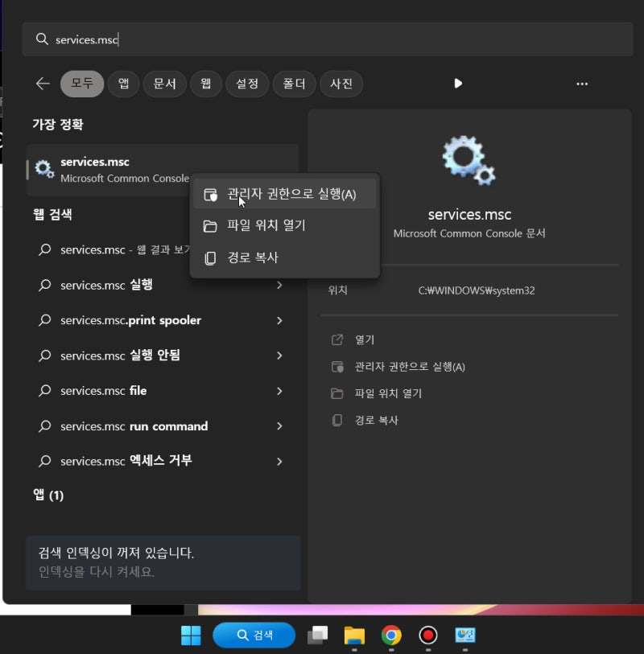Open the red record app on the taskbar

[427, 635]
